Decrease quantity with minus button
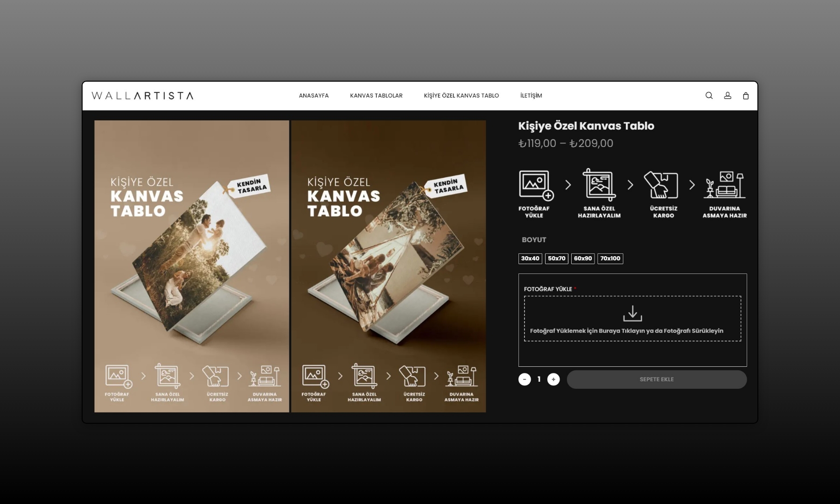The width and height of the screenshot is (840, 504). pos(525,379)
